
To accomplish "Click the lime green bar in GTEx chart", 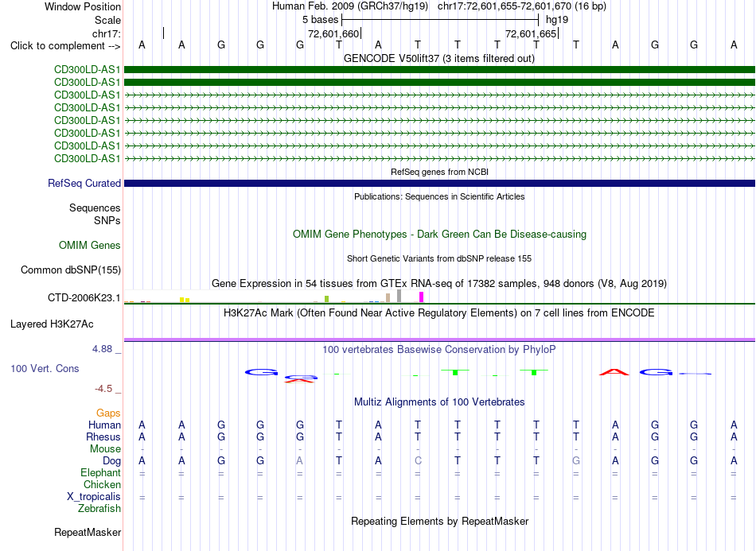I will 327,299.
